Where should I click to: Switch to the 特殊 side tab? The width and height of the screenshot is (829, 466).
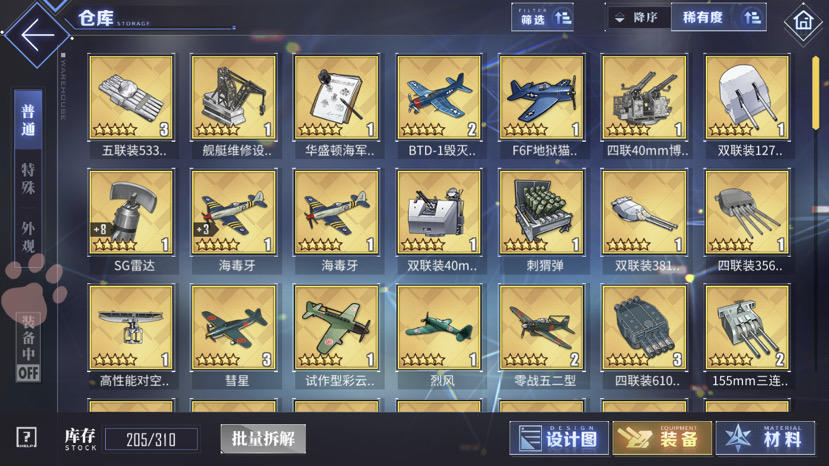click(28, 178)
